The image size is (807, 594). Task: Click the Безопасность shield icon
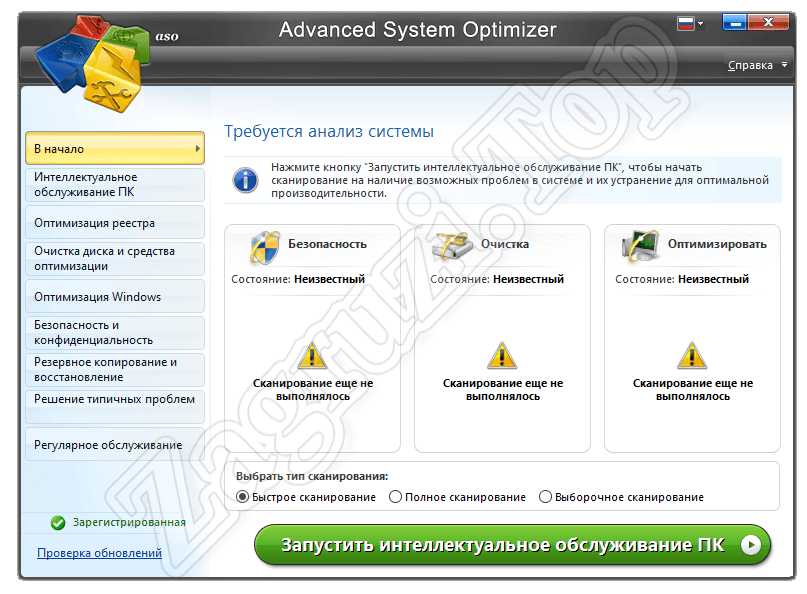tap(265, 247)
